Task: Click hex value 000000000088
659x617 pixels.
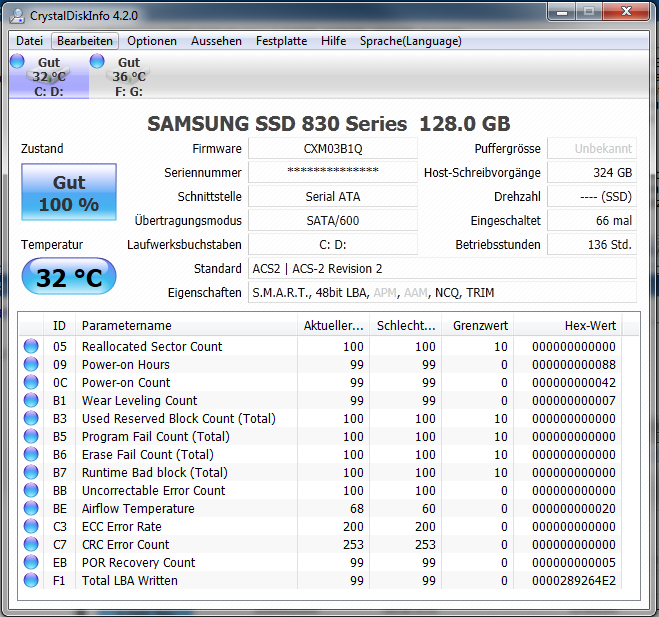Action: pos(574,364)
